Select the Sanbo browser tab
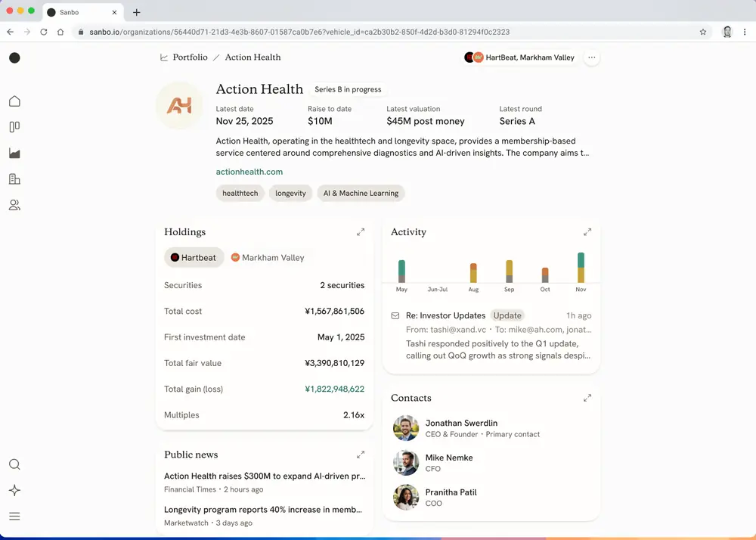Screen dimensions: 756x540 (x=83, y=13)
